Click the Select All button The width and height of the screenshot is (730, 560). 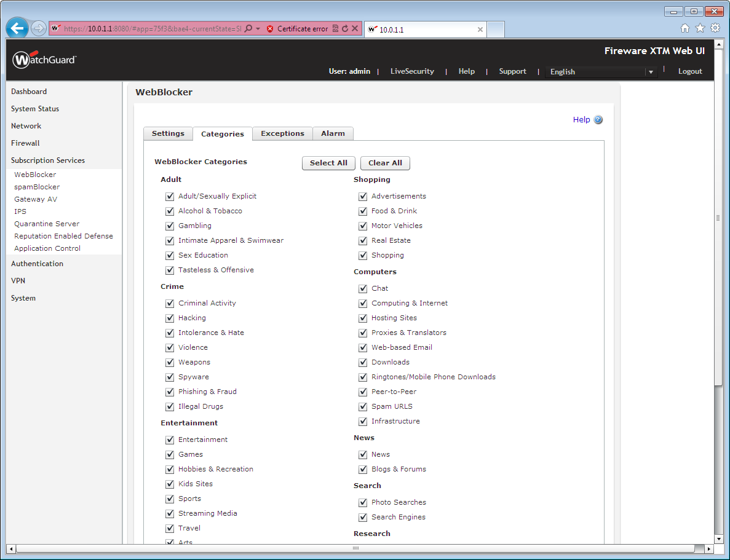tap(328, 163)
